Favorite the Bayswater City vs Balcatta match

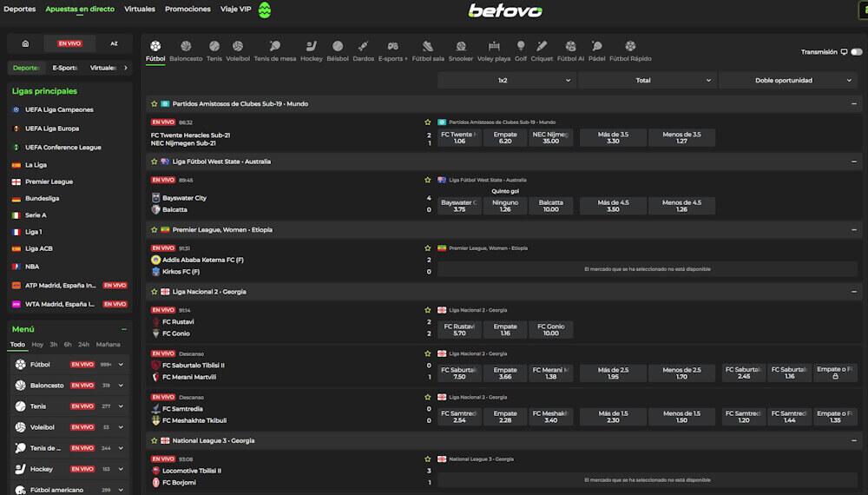pos(427,180)
